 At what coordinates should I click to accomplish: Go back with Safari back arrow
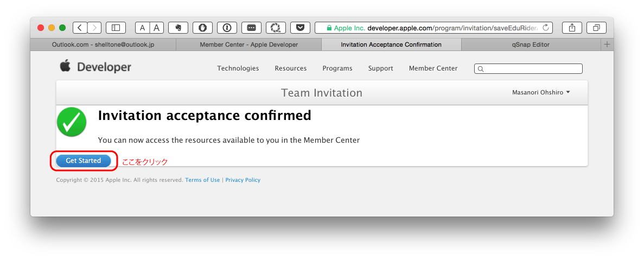80,28
